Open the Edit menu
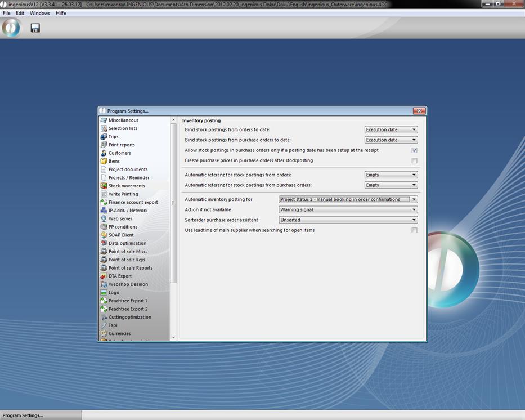 20,13
